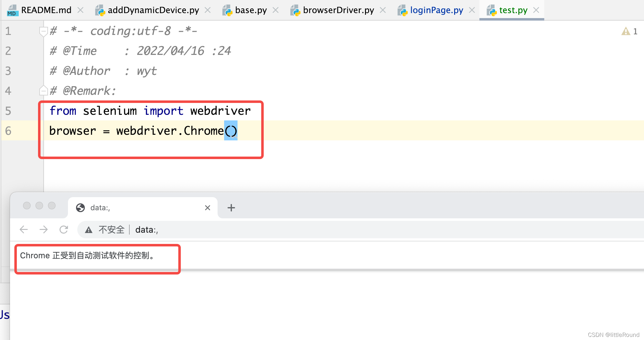The width and height of the screenshot is (644, 340).
Task: Open new Chrome tab with plus icon
Action: click(x=231, y=208)
